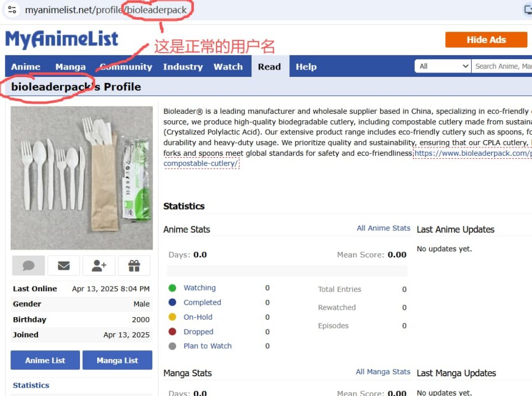Open the profile picture of cutlery
The width and height of the screenshot is (532, 396).
(82, 178)
